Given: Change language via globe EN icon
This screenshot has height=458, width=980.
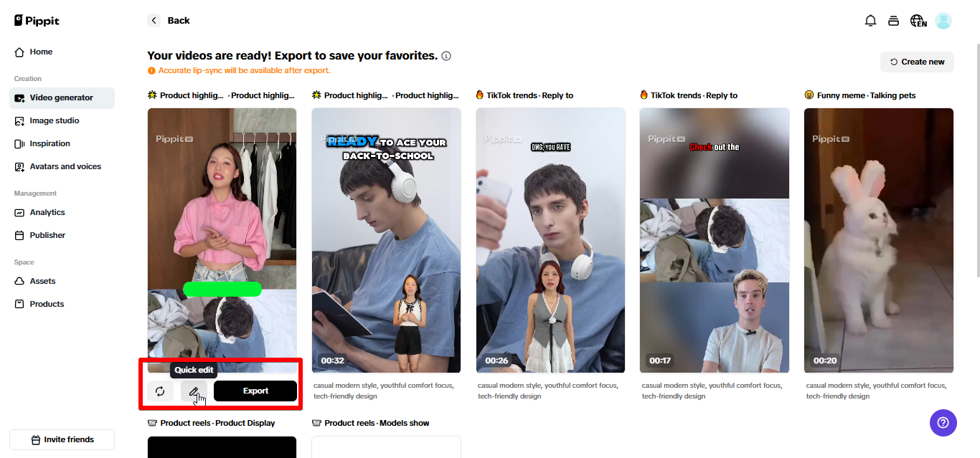Looking at the screenshot, I should (x=918, y=21).
